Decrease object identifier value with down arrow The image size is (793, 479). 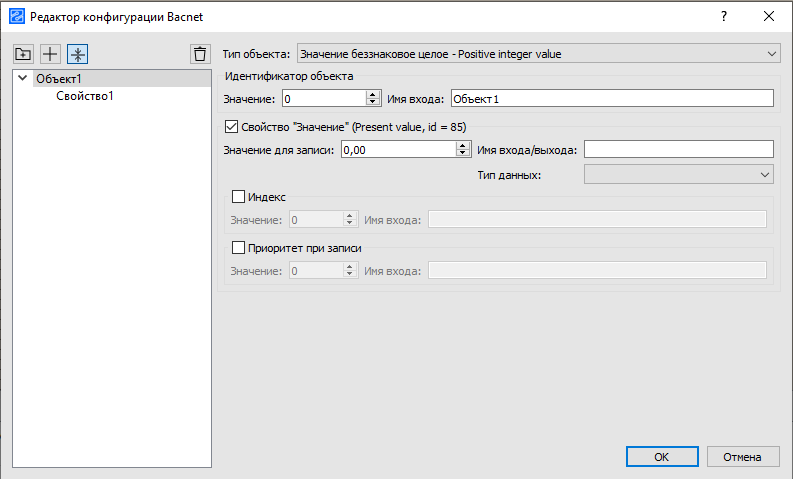373,102
